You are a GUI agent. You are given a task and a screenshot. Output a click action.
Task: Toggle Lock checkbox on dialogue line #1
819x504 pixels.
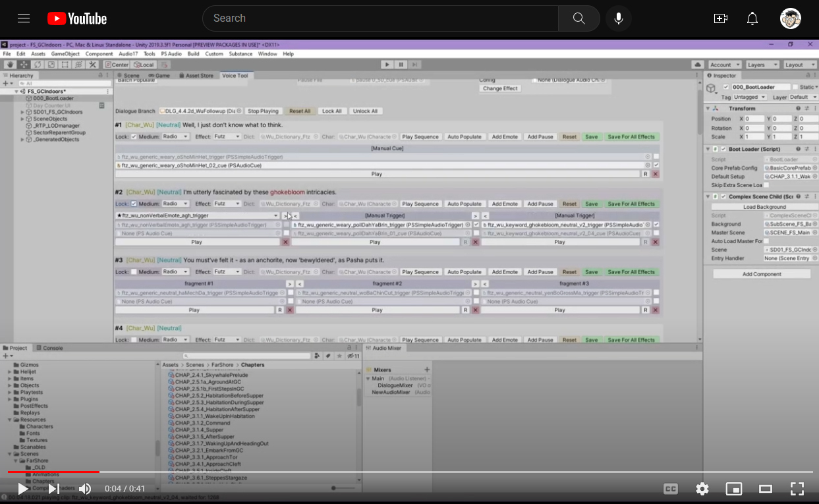(134, 137)
